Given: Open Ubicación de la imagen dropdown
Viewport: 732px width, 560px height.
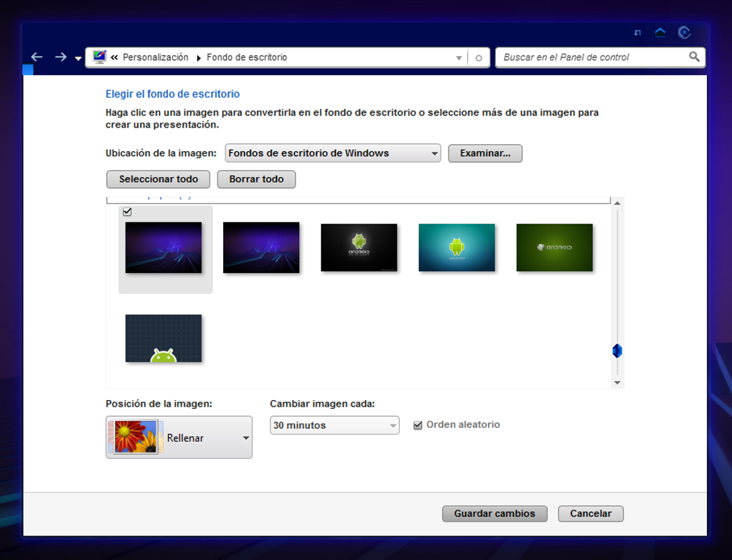Looking at the screenshot, I should (333, 153).
